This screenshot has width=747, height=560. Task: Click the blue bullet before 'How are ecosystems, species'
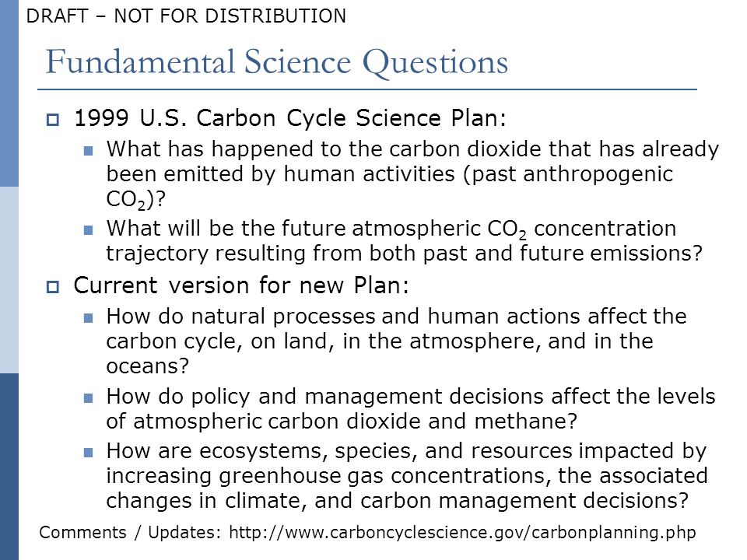(88, 453)
